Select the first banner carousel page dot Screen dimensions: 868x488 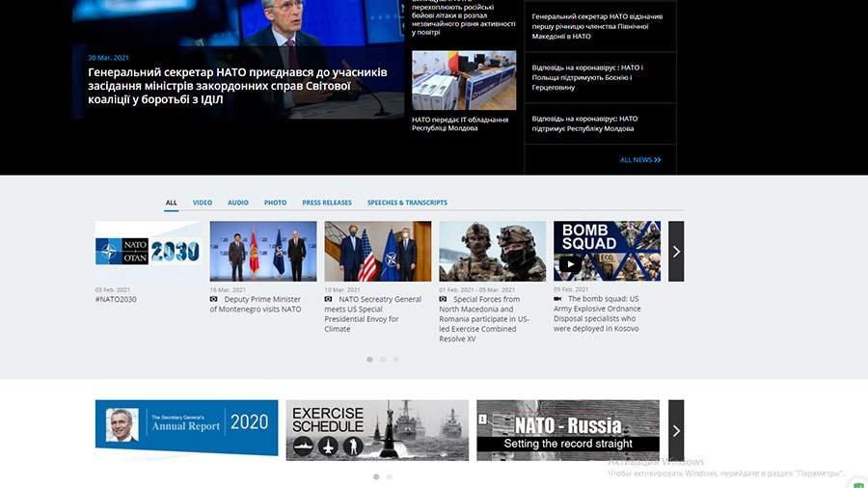point(376,477)
